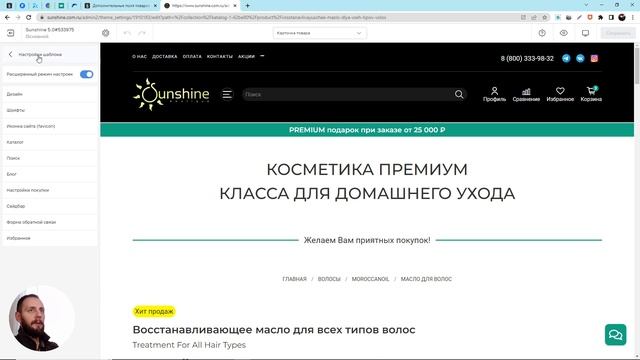Click the ДОСТАВКА site link
The image size is (640, 360).
point(164,57)
